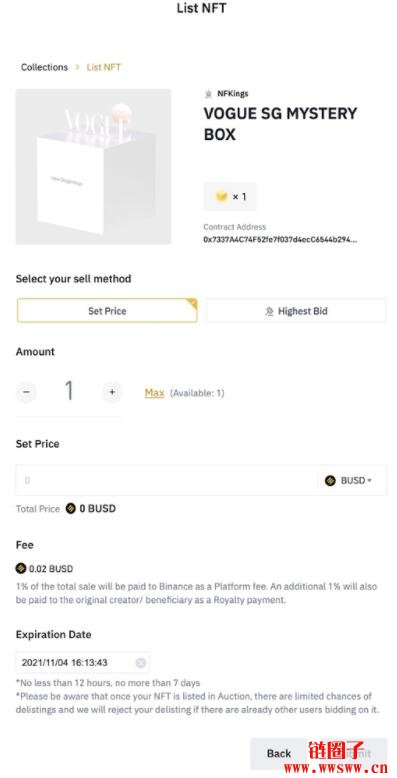Screen dimensions: 397x778
Task: Clear the expiration date with the x icon
Action: 141,663
